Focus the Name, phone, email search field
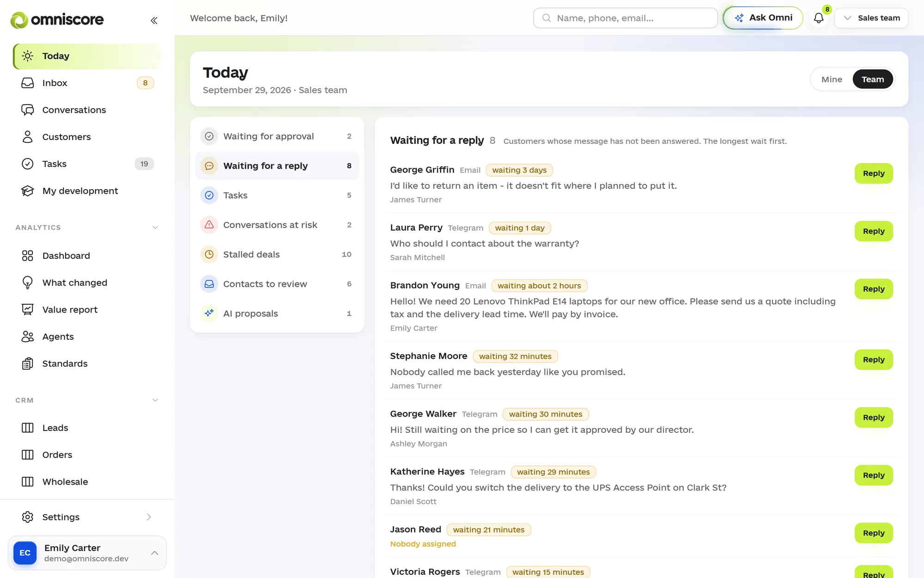This screenshot has width=924, height=578. click(x=625, y=18)
